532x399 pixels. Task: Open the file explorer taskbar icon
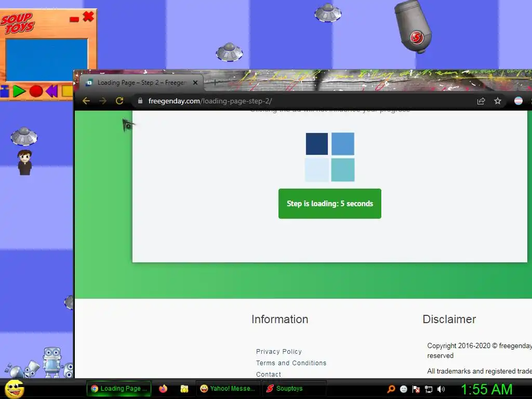(x=184, y=389)
